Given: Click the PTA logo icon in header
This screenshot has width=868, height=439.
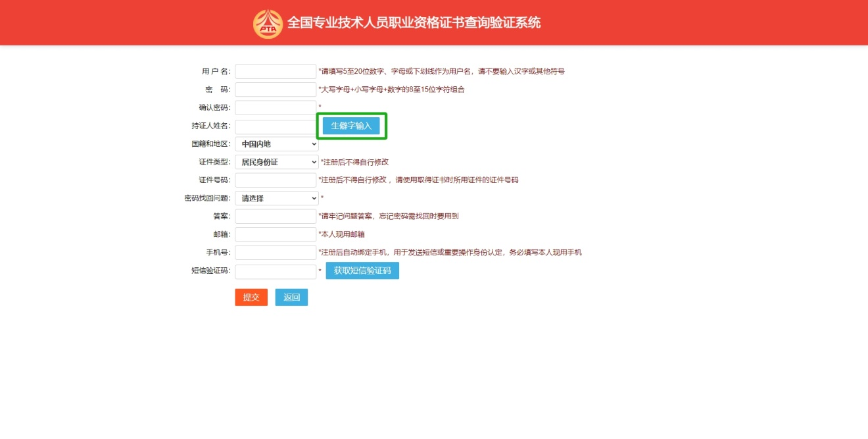Looking at the screenshot, I should [268, 24].
